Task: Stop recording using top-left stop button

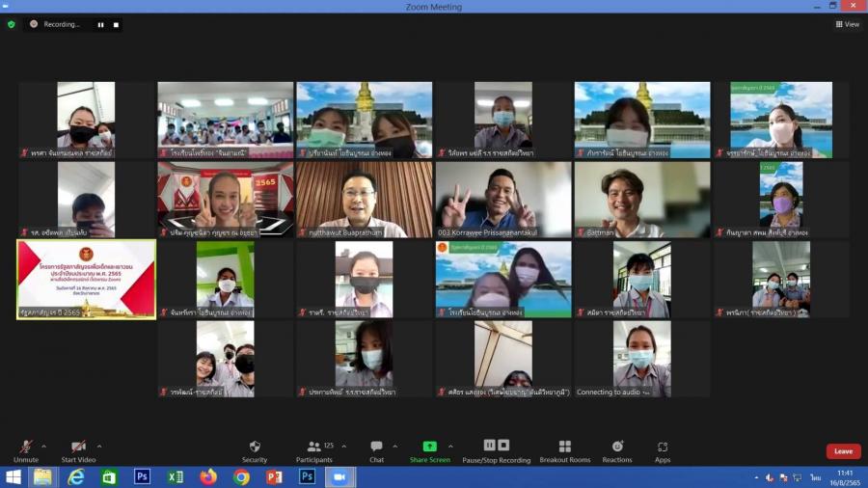Action: pos(116,24)
